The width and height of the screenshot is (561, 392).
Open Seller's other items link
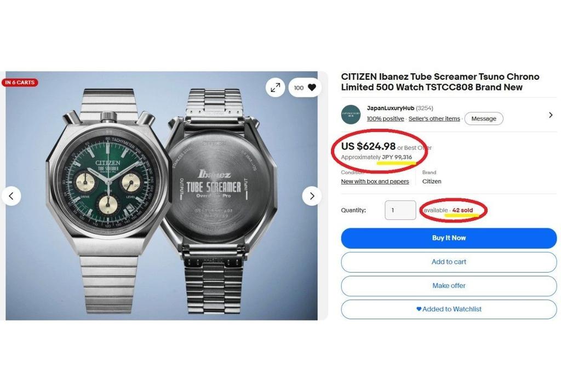coord(434,119)
